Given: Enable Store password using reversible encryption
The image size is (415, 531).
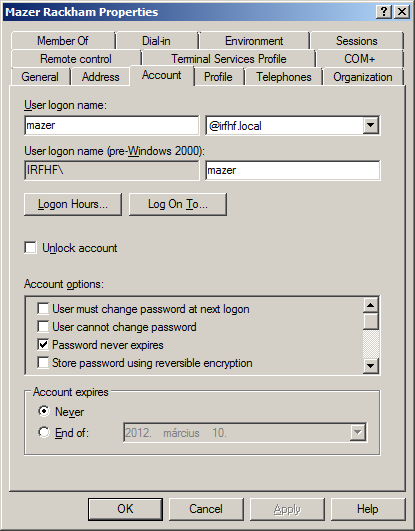Looking at the screenshot, I should pyautogui.click(x=43, y=363).
